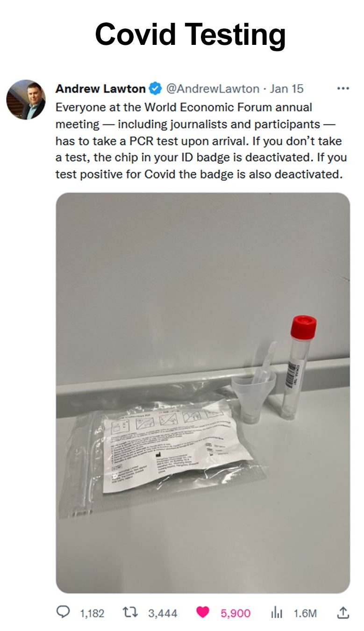Open Andrew Lawton's profile avatar
This screenshot has width=364, height=631.
coord(26,100)
